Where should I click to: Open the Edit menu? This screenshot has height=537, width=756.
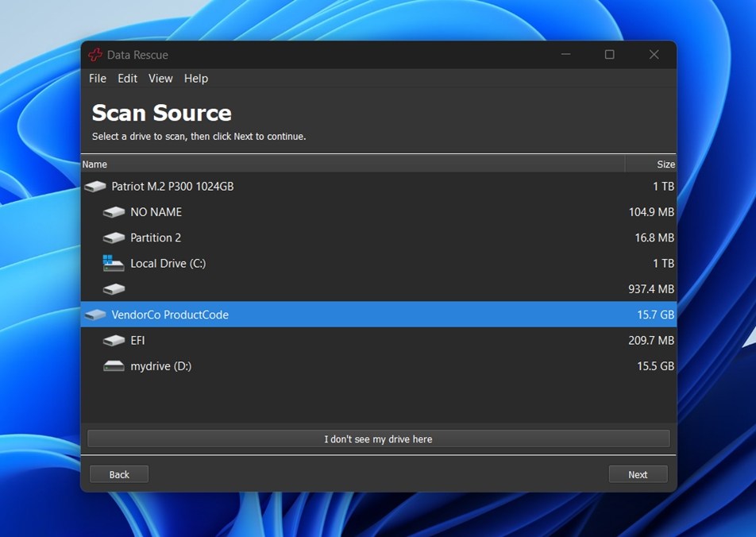click(127, 79)
